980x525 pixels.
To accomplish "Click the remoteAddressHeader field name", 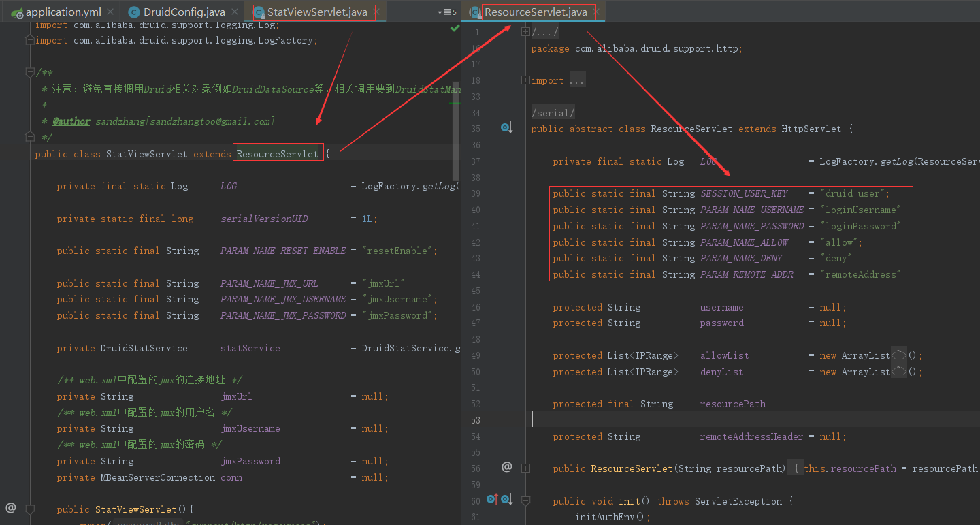I will (x=751, y=436).
